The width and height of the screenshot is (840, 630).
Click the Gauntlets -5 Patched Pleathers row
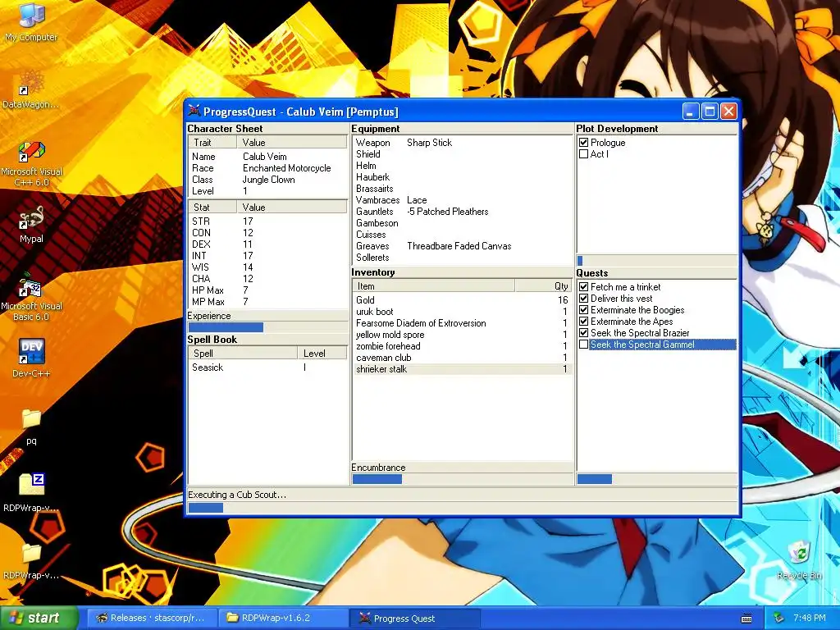pos(462,212)
